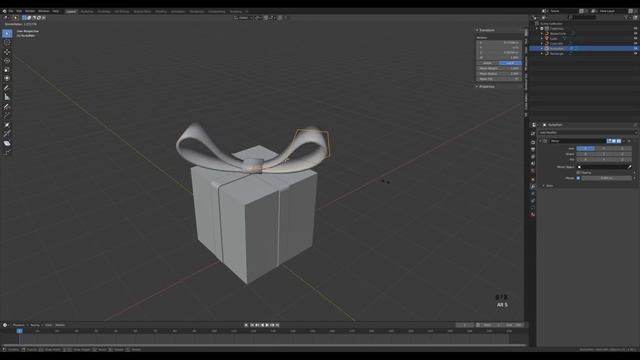This screenshot has height=360, width=640.
Task: Set control point space to Local
Action: coord(510,63)
